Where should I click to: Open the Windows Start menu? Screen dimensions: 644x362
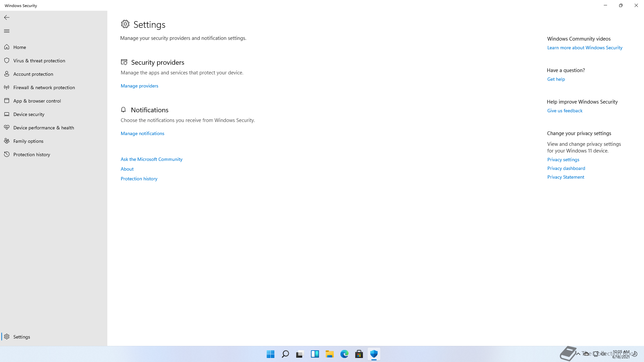click(270, 354)
